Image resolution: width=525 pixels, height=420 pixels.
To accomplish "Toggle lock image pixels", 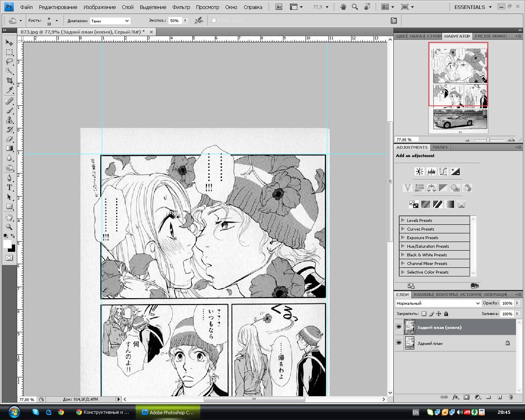I will coord(431,314).
